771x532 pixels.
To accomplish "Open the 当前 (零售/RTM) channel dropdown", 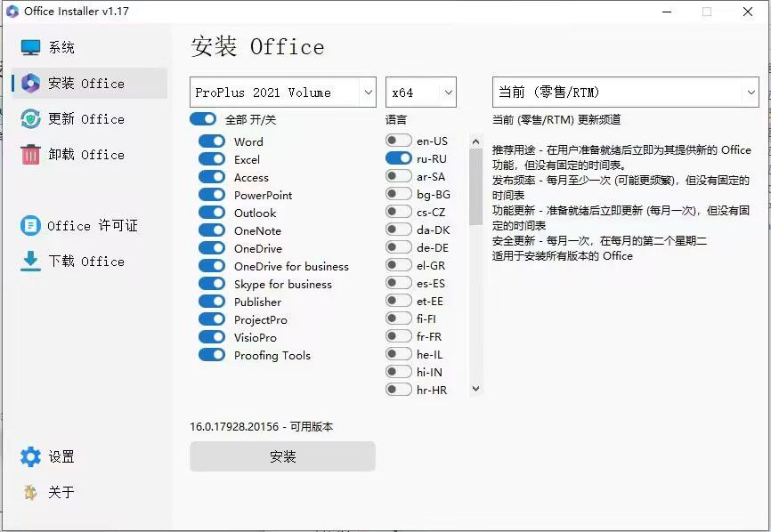I will coord(626,92).
